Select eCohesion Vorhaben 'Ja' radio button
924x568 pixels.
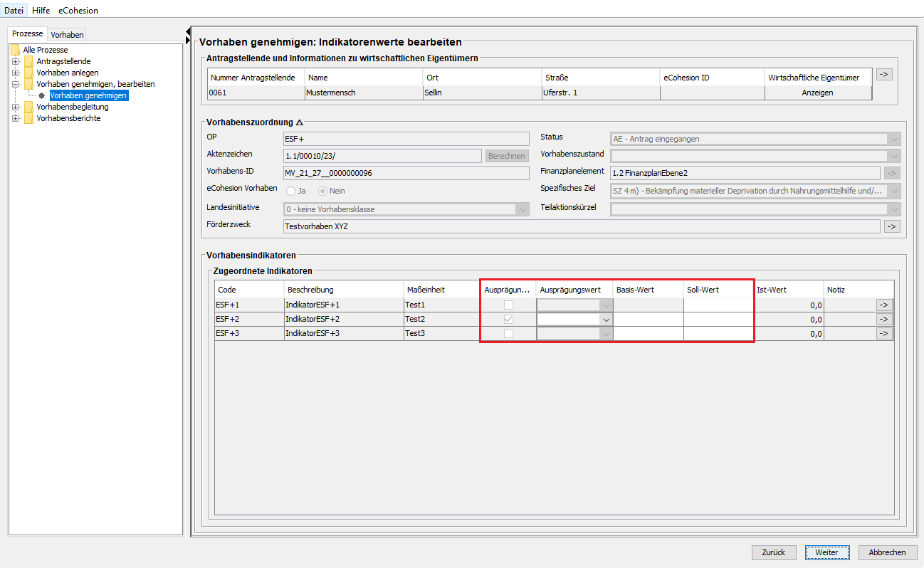(291, 191)
